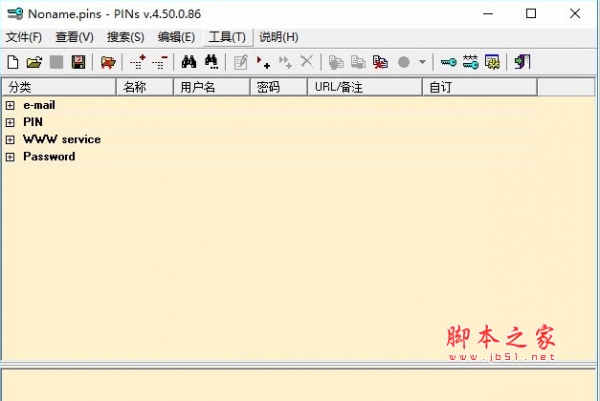Sort by the 自订 column header
The image size is (600, 401).
[480, 87]
